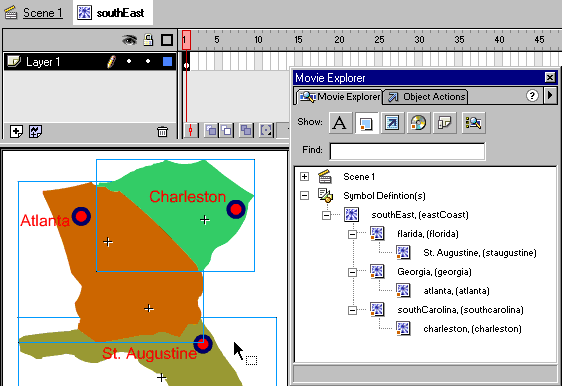Add a guide layer icon

(x=35, y=132)
